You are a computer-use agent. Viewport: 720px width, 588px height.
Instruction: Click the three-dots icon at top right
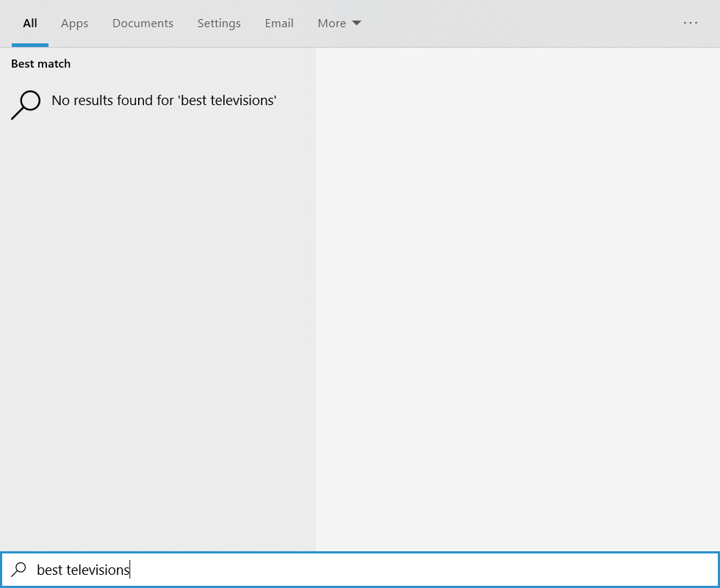[x=691, y=23]
